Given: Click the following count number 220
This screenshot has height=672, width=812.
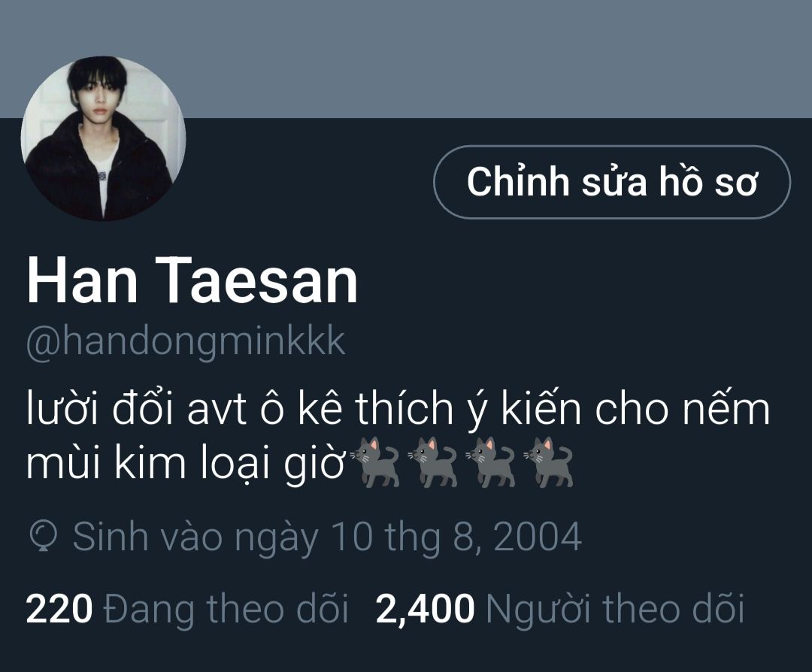Looking at the screenshot, I should pos(59,610).
